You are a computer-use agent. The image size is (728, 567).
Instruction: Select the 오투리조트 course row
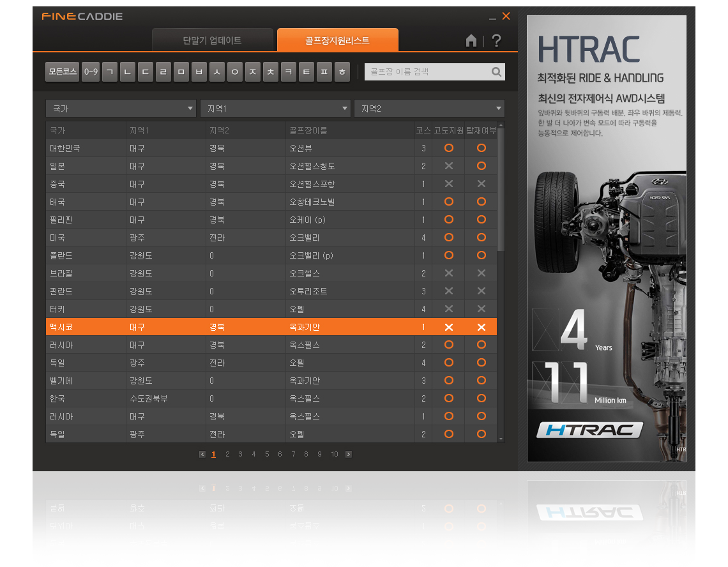(271, 291)
